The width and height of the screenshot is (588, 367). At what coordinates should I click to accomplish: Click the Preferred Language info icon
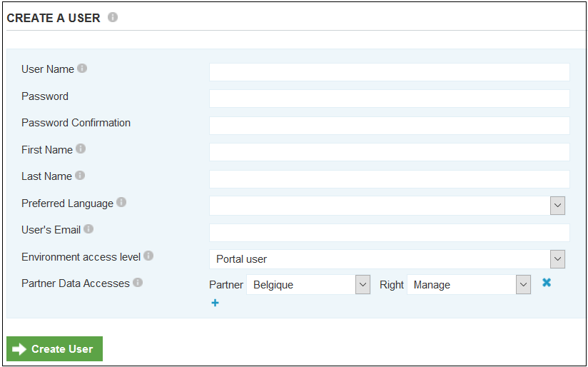tap(121, 203)
